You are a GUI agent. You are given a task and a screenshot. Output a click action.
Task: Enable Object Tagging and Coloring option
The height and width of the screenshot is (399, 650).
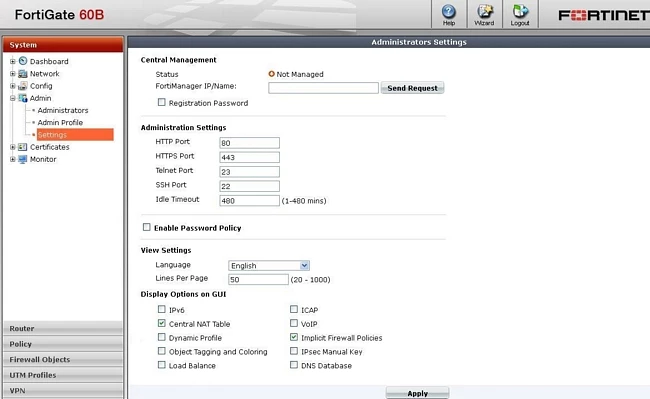coord(162,351)
